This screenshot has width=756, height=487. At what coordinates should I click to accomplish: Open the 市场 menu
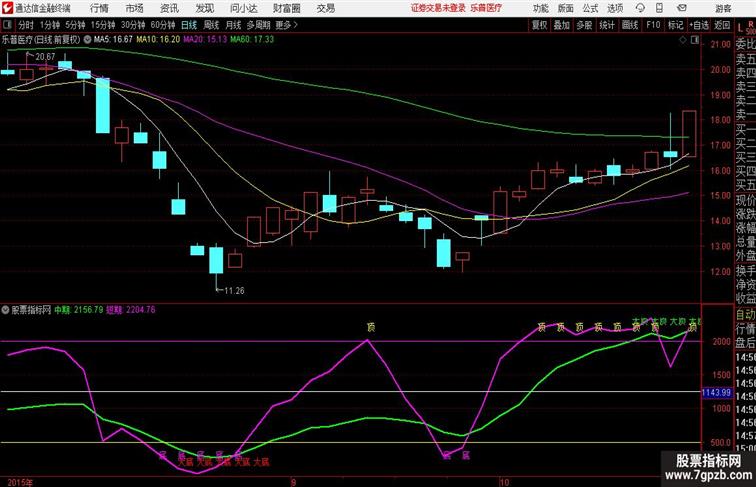point(135,8)
